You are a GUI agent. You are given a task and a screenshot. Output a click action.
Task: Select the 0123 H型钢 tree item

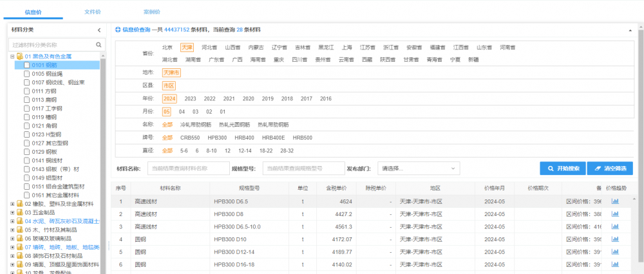pos(46,134)
